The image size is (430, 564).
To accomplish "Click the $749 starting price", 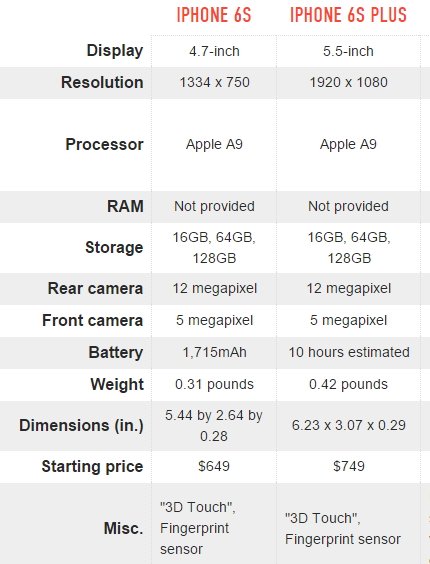I will click(349, 467).
